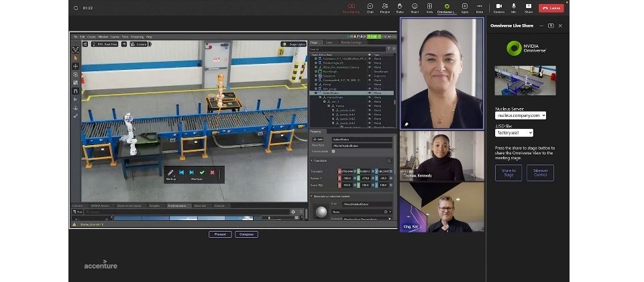Click the Leave meeting button
The width and height of the screenshot is (644, 282).
point(552,8)
